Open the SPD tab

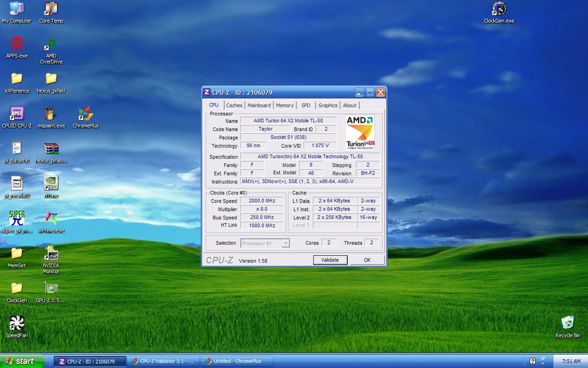306,105
